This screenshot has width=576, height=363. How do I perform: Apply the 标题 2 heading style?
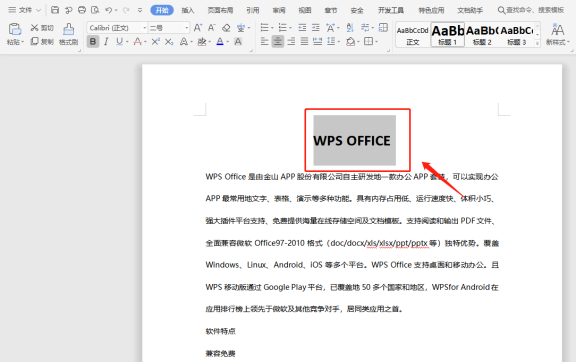482,35
